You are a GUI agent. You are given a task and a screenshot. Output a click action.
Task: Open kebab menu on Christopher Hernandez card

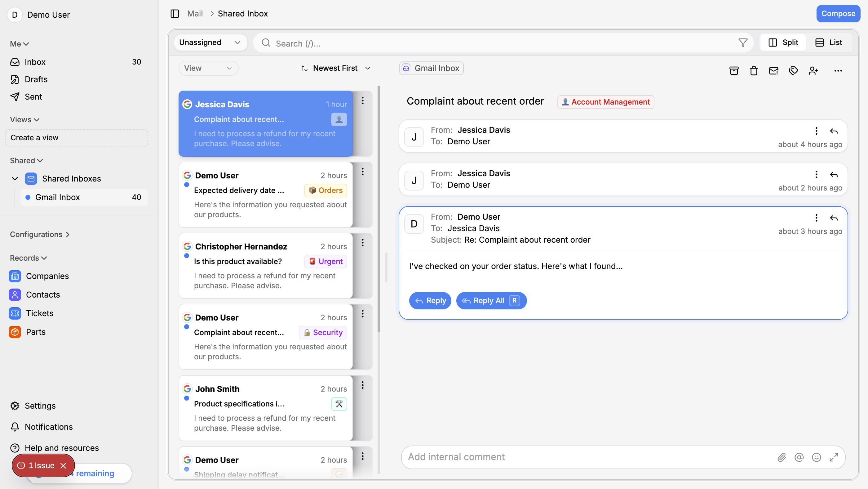click(x=363, y=243)
